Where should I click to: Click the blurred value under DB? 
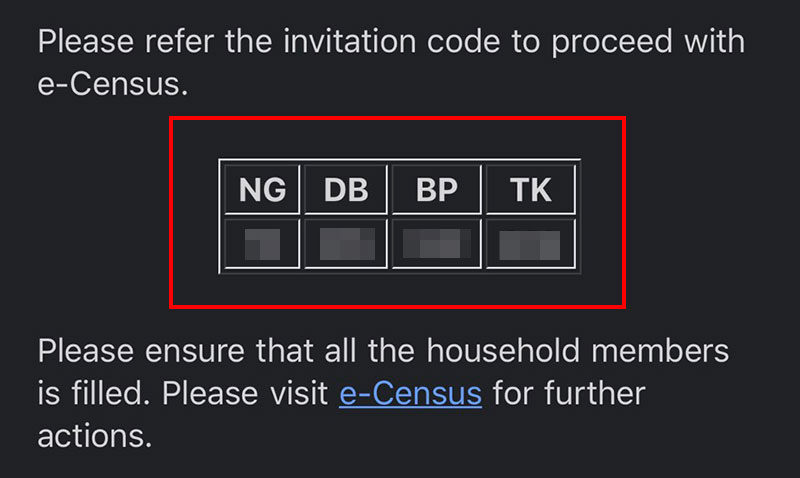(x=347, y=244)
